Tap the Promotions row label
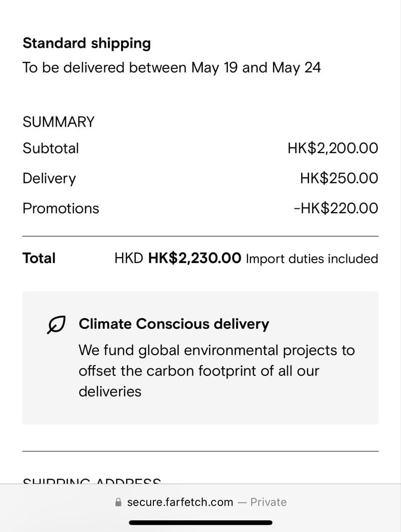Screen dimensions: 401x532 click(61, 208)
